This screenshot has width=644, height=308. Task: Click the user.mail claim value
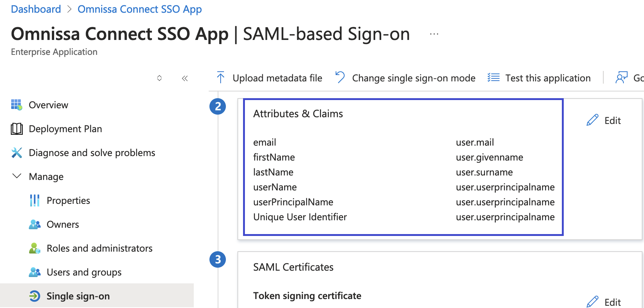click(475, 142)
